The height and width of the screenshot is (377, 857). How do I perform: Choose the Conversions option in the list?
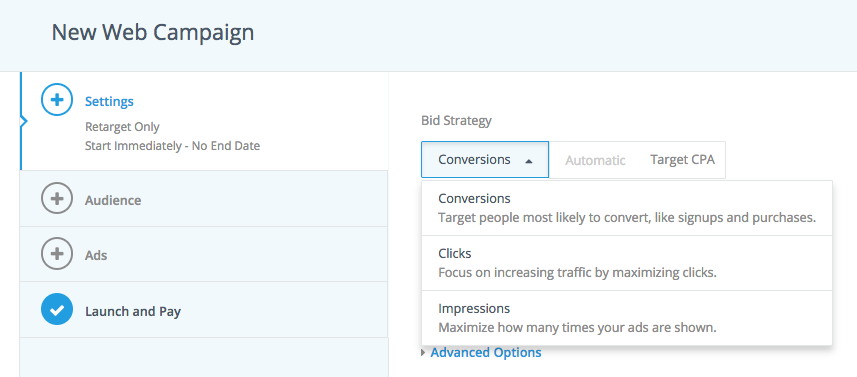(x=627, y=208)
